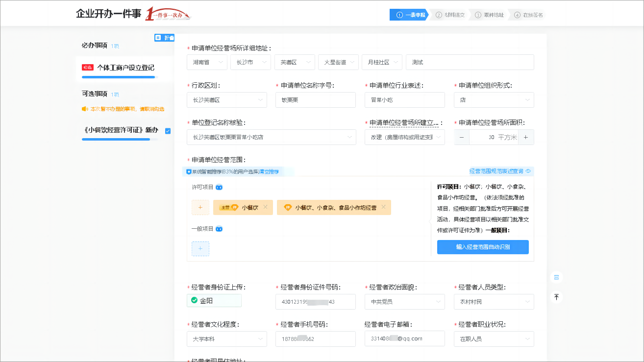Image resolution: width=644 pixels, height=362 pixels.
Task: Remove the 小餐饮、小食杂、食品小作坊经营 tag
Action: [383, 207]
